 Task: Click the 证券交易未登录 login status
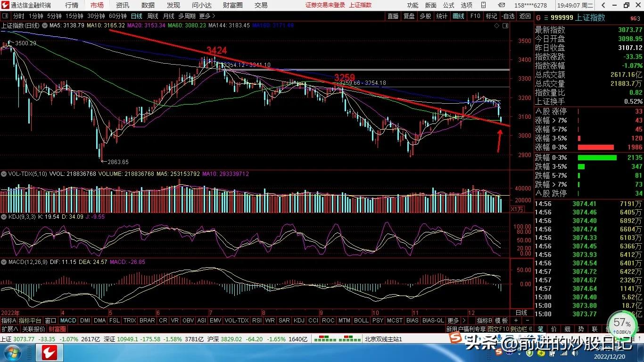[325, 5]
